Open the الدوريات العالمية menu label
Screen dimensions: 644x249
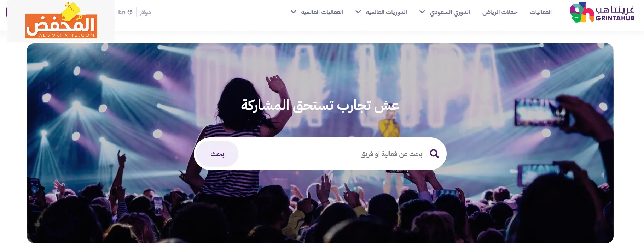(x=386, y=12)
